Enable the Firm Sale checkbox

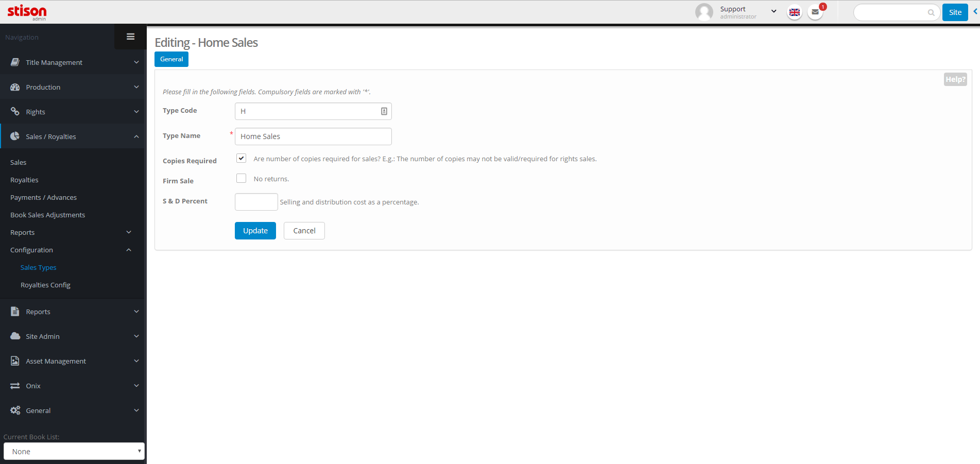coord(241,178)
